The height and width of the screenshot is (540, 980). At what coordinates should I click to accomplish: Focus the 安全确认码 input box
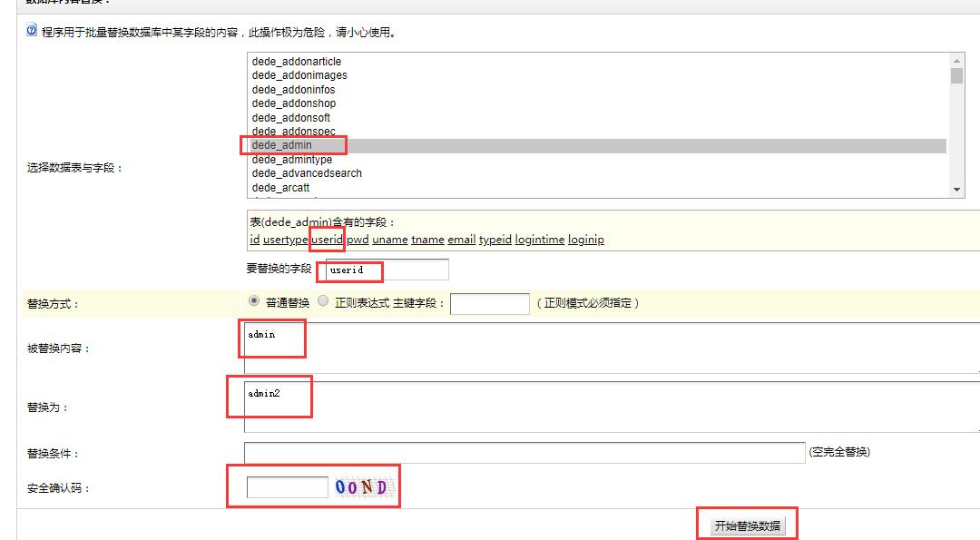[x=287, y=487]
